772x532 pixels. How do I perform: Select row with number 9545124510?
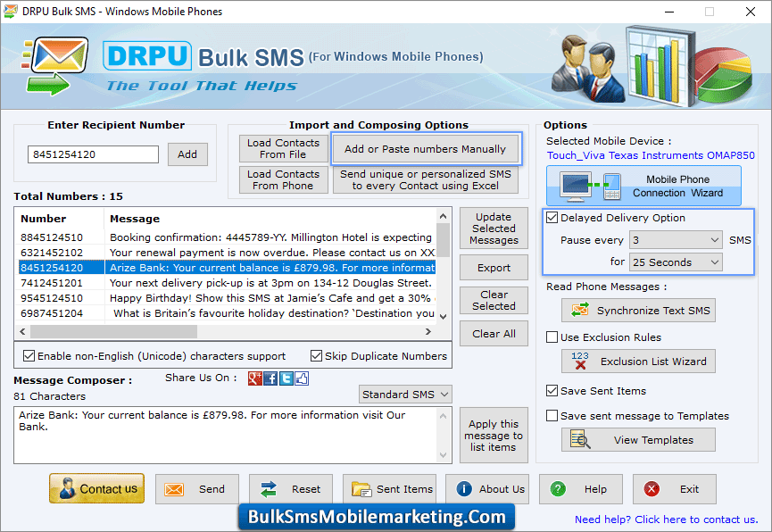(227, 298)
